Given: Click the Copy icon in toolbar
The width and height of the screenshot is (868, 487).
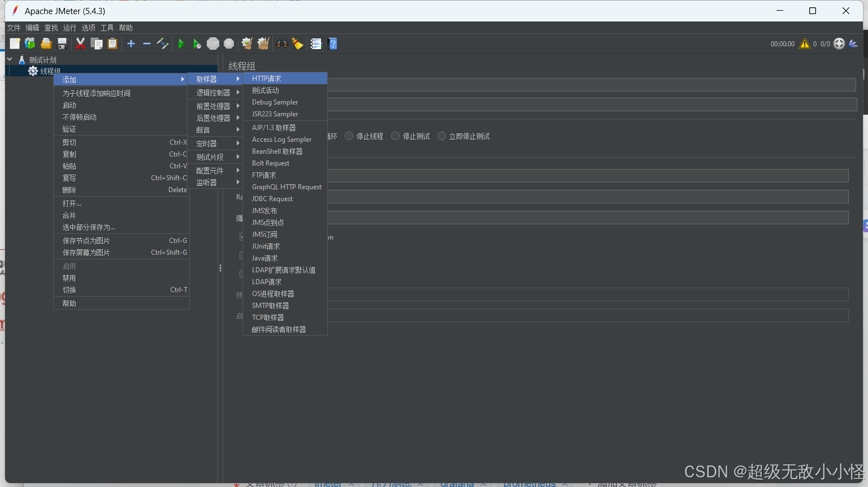Looking at the screenshot, I should click(97, 44).
